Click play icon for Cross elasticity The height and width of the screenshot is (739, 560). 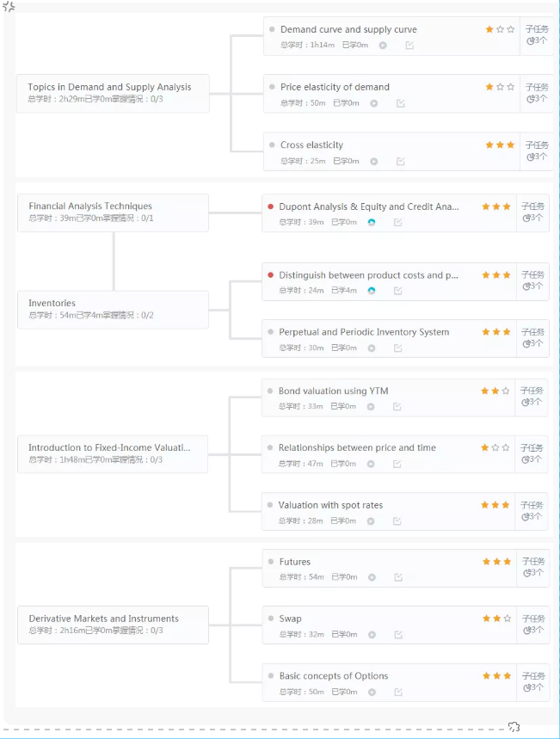(x=373, y=161)
